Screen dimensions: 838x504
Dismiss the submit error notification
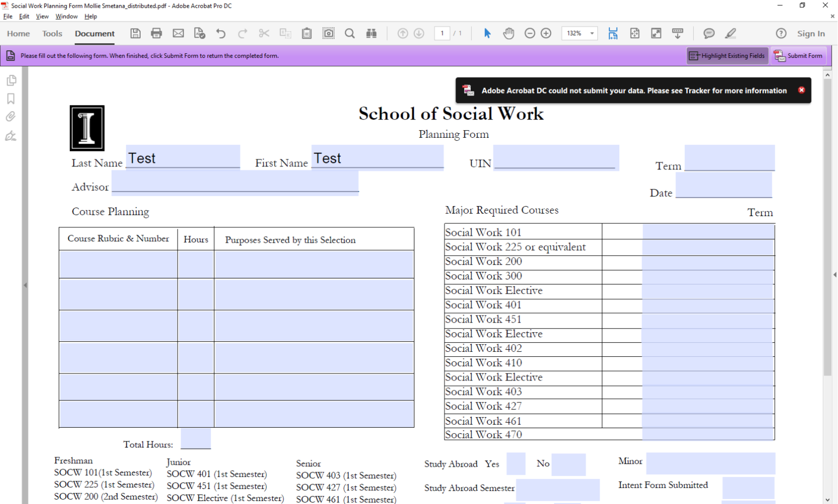click(801, 90)
